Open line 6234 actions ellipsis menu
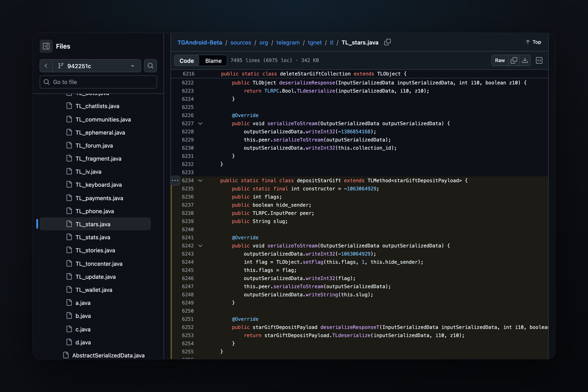 tap(175, 180)
